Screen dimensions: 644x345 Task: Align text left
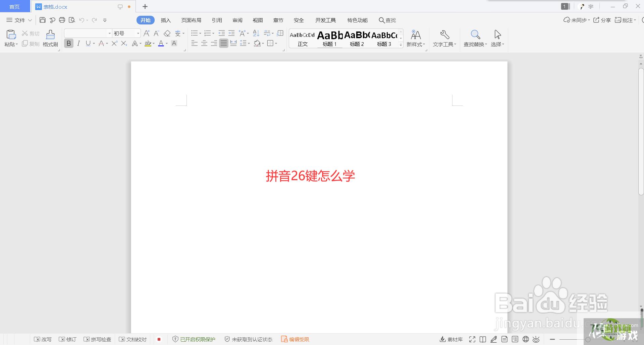pyautogui.click(x=195, y=43)
